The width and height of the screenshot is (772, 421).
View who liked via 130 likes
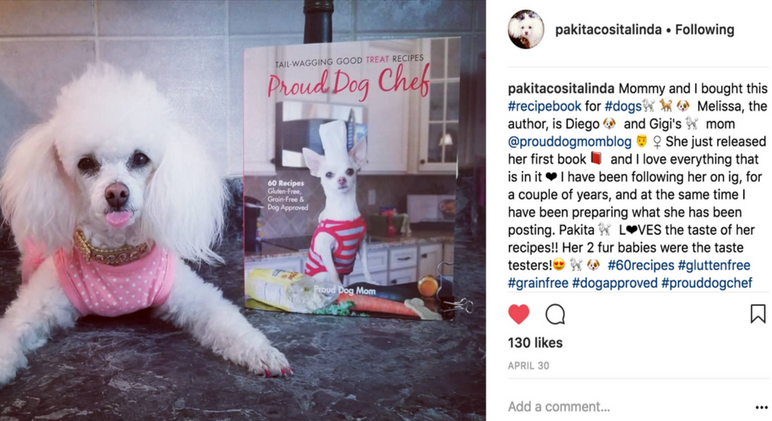tap(535, 343)
